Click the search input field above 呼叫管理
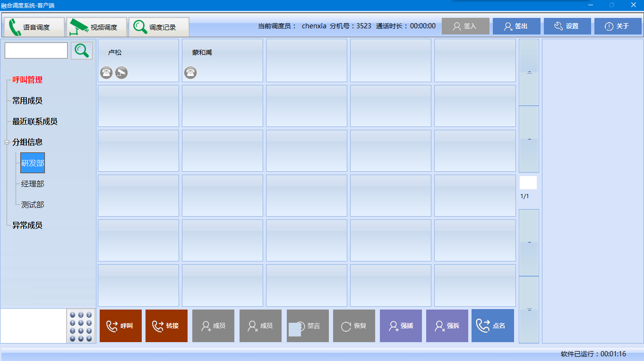 36,50
